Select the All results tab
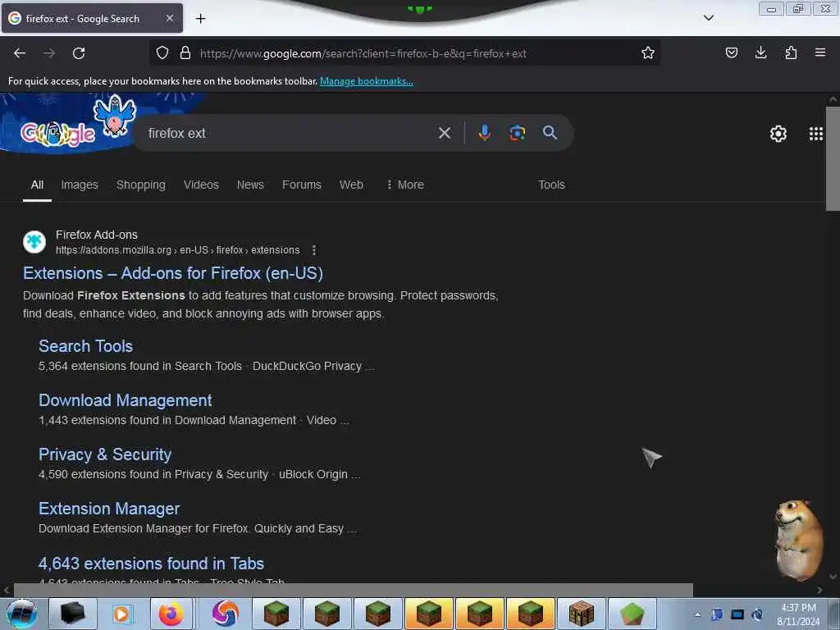Screen dimensions: 840x630 pos(37,185)
